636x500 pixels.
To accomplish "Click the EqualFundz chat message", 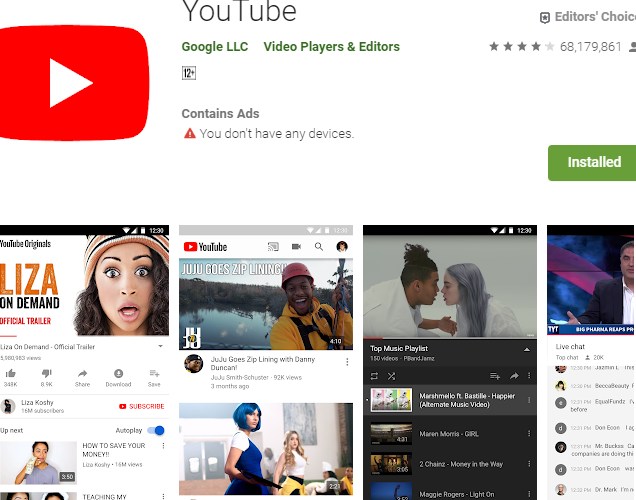I will pos(594,406).
